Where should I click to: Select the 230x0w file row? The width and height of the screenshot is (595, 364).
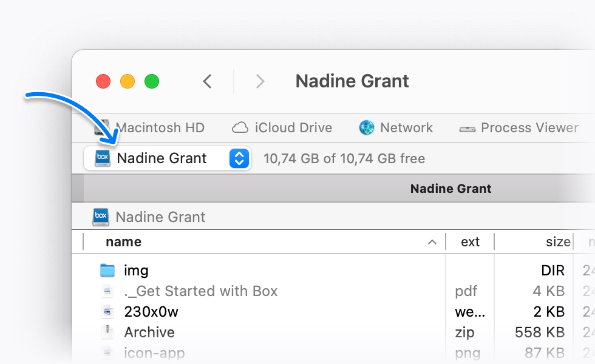pyautogui.click(x=152, y=311)
